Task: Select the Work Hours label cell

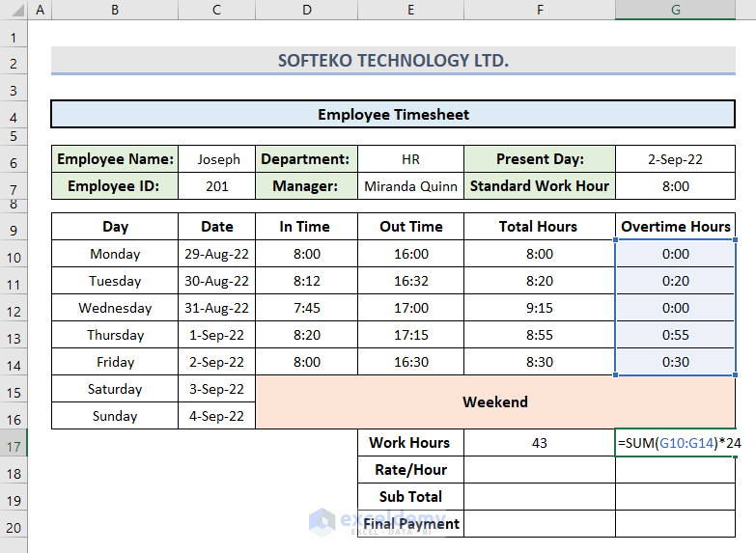Action: coord(410,443)
